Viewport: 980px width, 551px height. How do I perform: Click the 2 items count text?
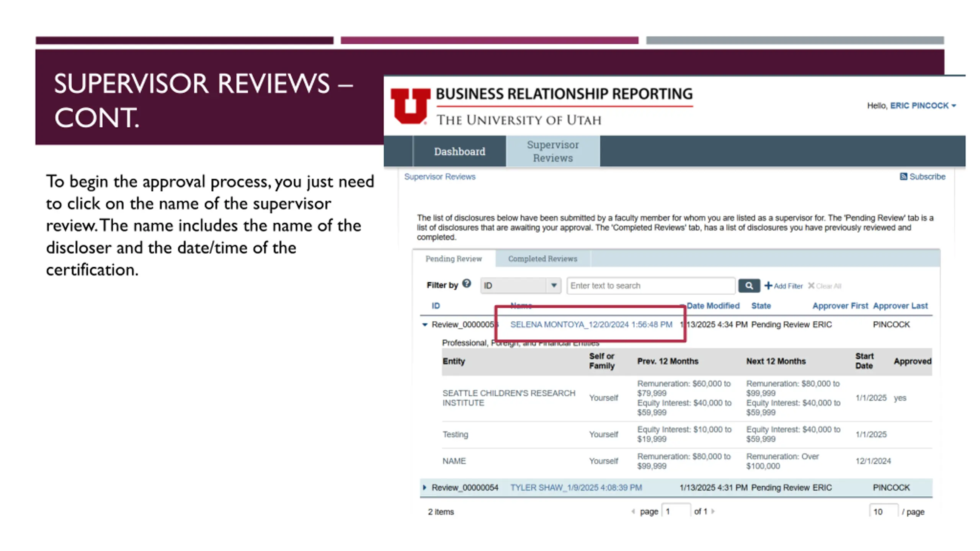coord(441,512)
